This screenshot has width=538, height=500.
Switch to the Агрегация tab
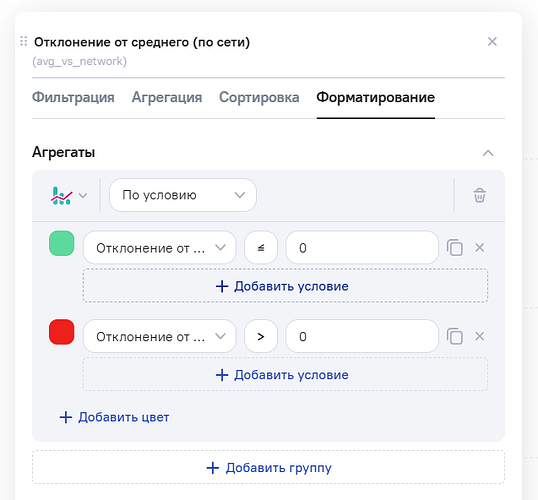coord(167,97)
